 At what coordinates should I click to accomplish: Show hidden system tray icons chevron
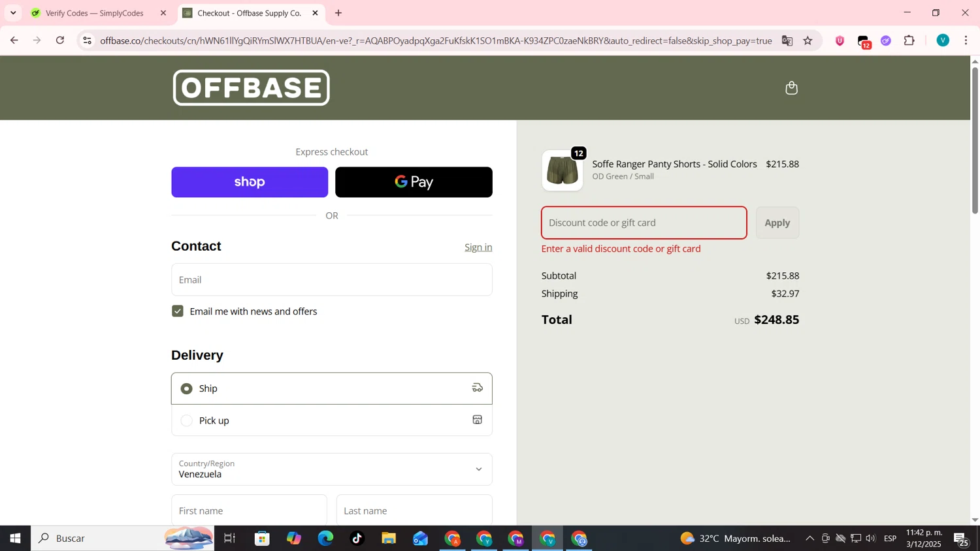click(809, 539)
